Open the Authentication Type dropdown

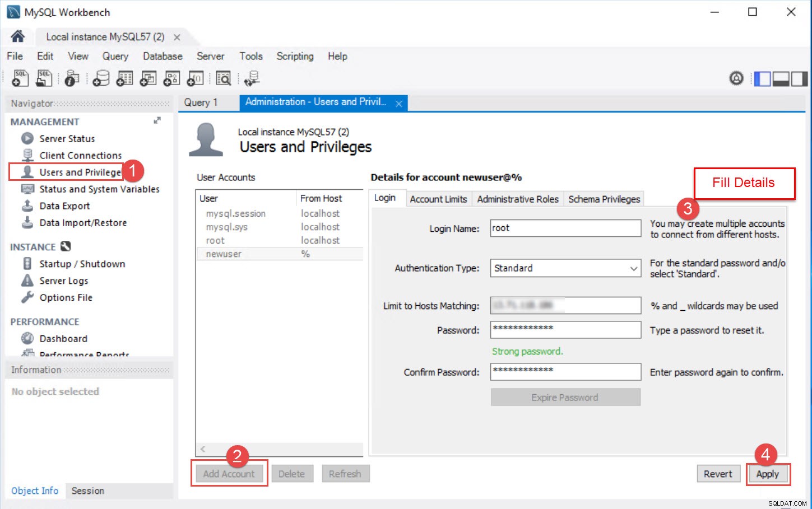(565, 268)
